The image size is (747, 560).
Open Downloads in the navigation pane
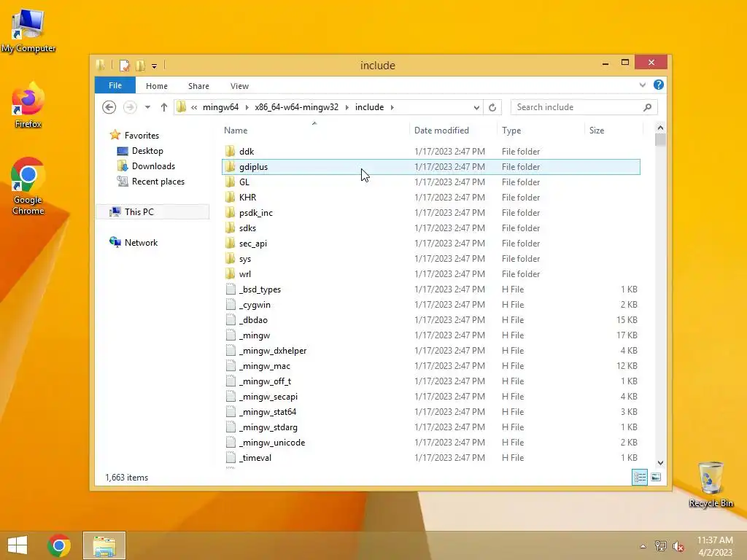point(153,166)
